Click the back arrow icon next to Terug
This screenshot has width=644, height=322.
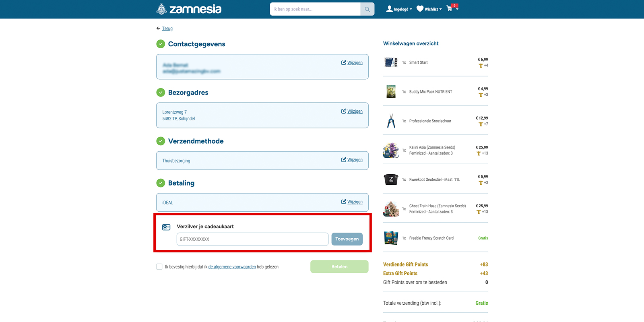158,29
